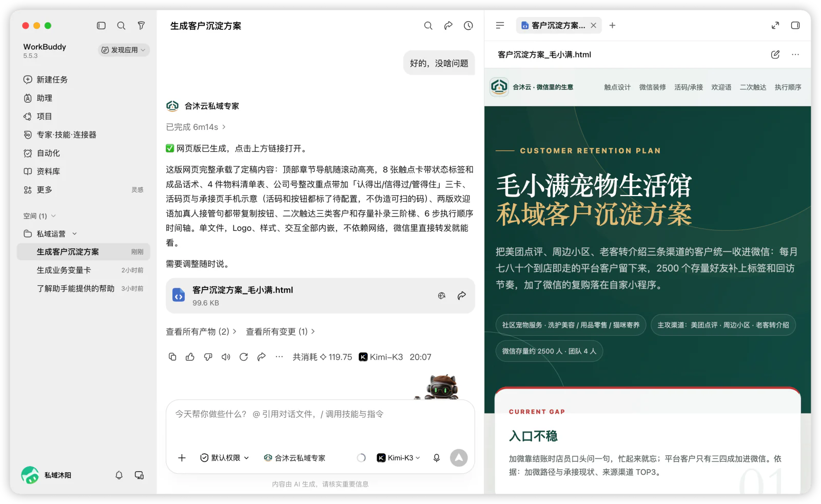The height and width of the screenshot is (504, 821).
Task: Click 合沐云私域专家 in input bar
Action: 295,458
